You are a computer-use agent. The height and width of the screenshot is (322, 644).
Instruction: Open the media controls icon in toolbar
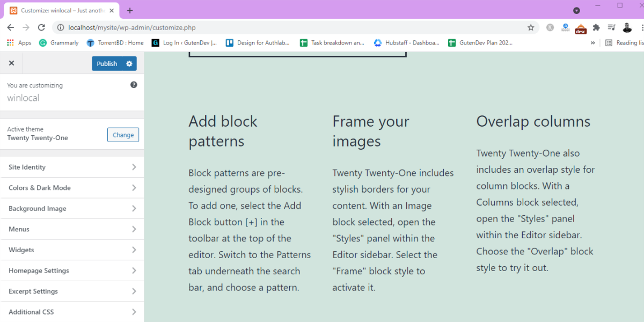pos(611,27)
